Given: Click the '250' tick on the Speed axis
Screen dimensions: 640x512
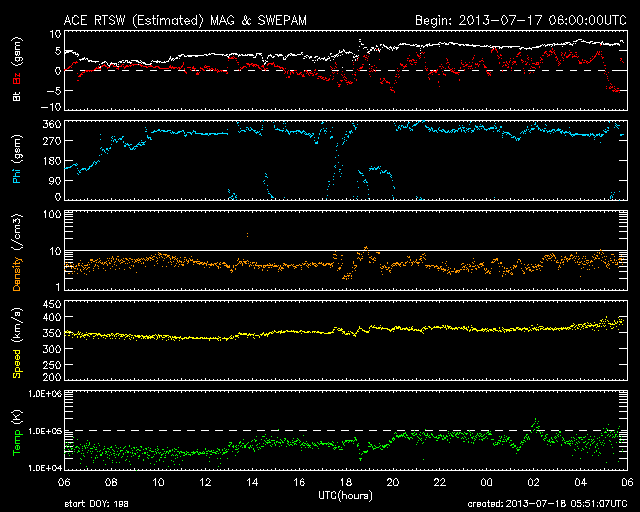Looking at the screenshot, I should 52,365.
